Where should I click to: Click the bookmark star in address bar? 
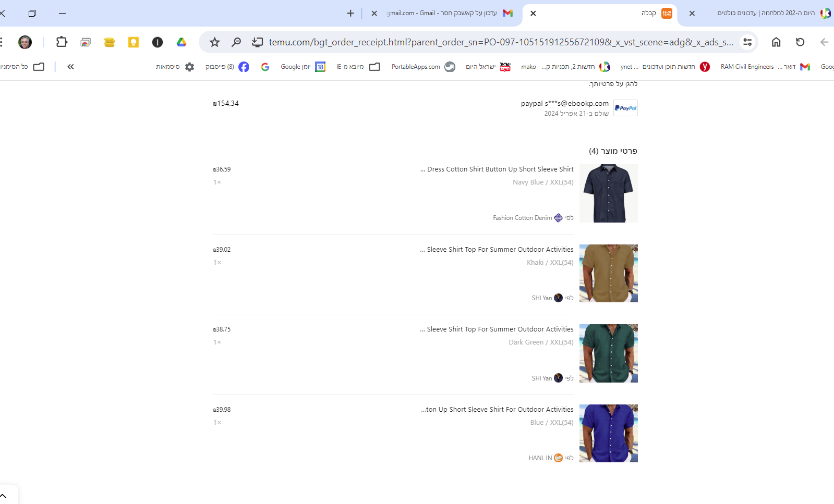click(x=214, y=42)
